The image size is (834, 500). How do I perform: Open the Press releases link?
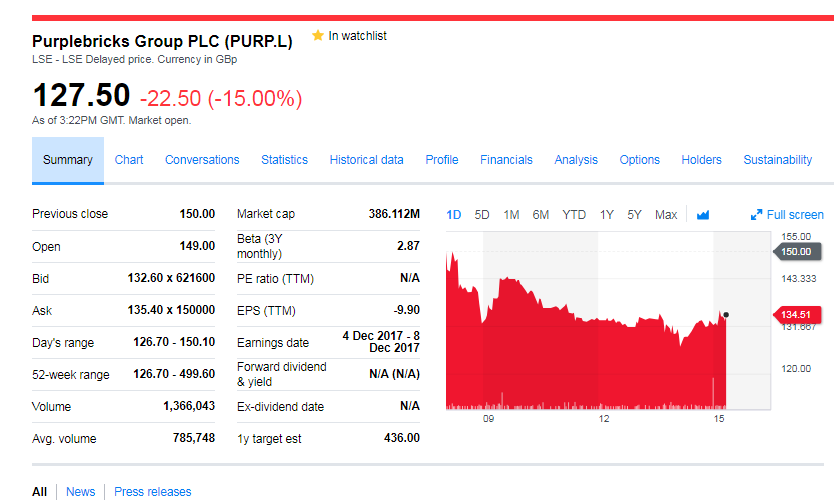point(152,492)
